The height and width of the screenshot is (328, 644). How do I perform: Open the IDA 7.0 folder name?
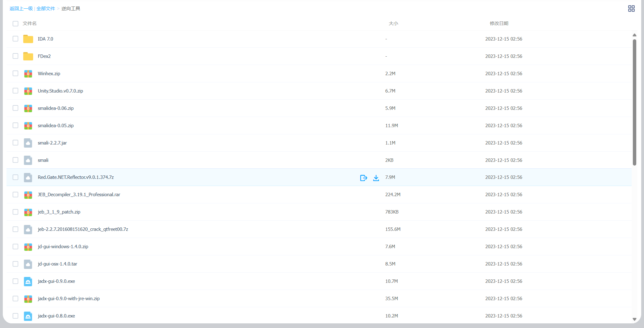click(x=46, y=39)
